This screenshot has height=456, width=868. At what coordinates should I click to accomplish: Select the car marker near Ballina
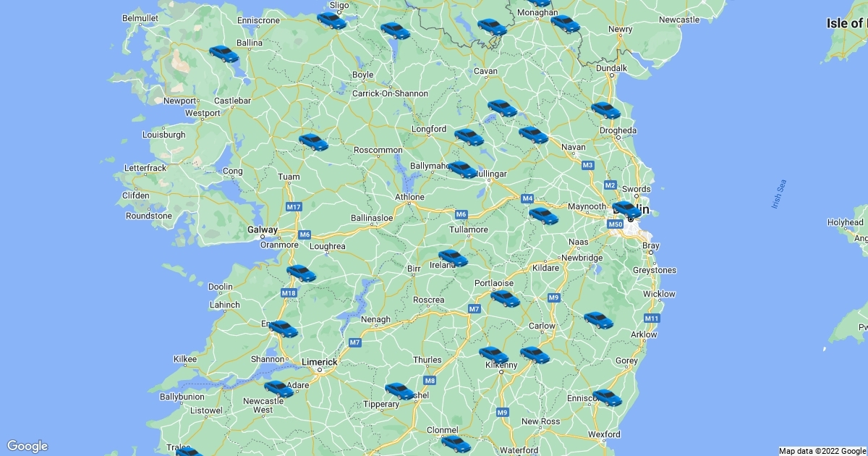[224, 54]
